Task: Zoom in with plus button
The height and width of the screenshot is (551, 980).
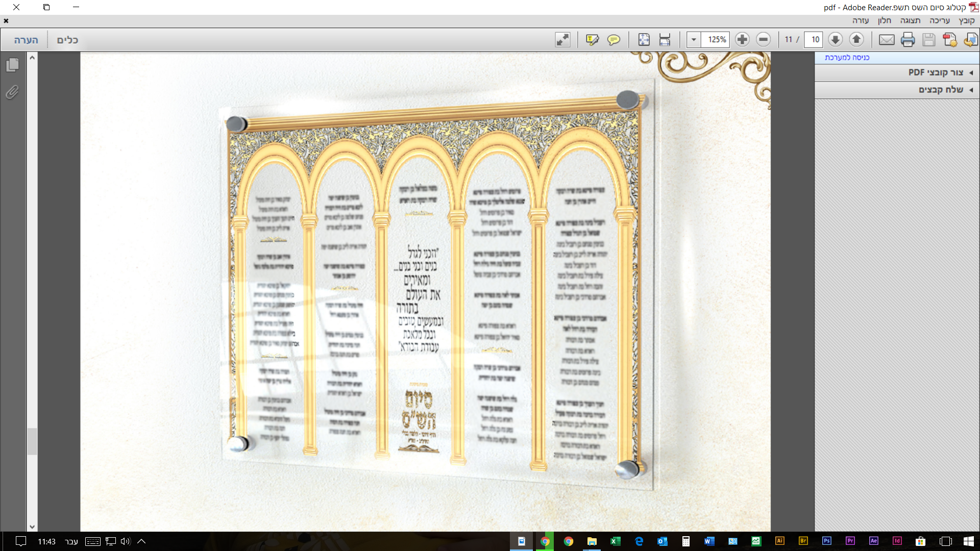Action: tap(742, 40)
